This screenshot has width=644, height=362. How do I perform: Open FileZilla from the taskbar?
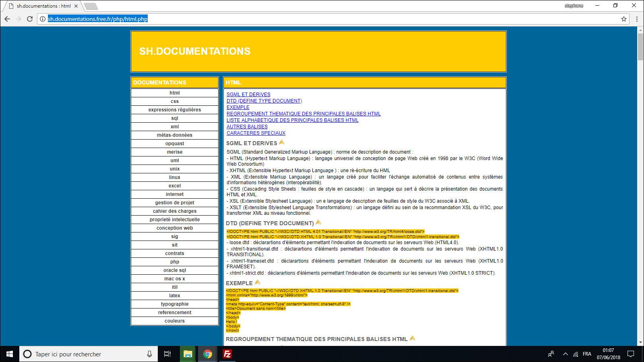click(227, 354)
